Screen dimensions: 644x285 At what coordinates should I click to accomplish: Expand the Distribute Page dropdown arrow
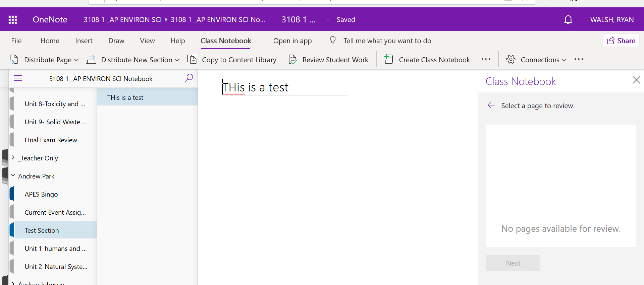point(76,60)
